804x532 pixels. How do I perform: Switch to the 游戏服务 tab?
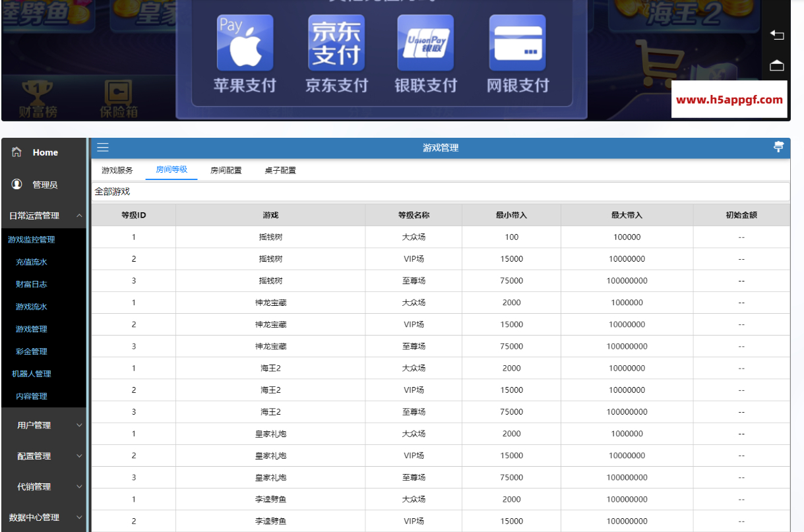(117, 170)
